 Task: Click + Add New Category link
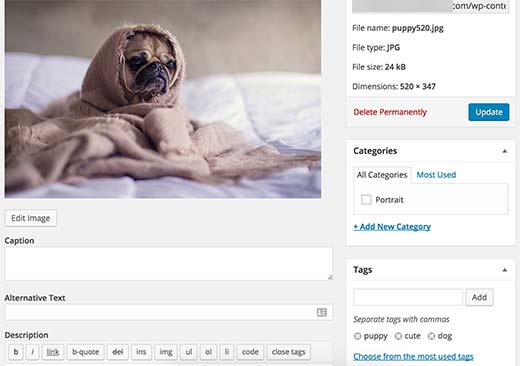tap(392, 227)
